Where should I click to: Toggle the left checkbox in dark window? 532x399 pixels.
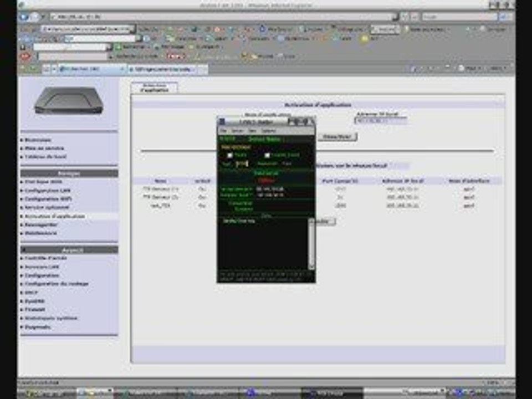pyautogui.click(x=229, y=155)
